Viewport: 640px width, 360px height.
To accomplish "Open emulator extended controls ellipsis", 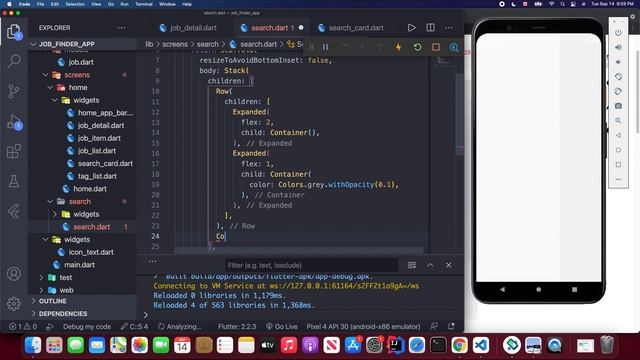I will (x=618, y=179).
